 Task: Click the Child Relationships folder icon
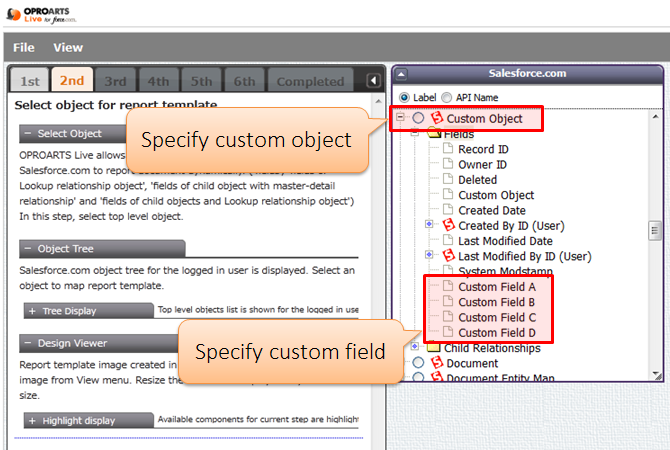(x=433, y=347)
